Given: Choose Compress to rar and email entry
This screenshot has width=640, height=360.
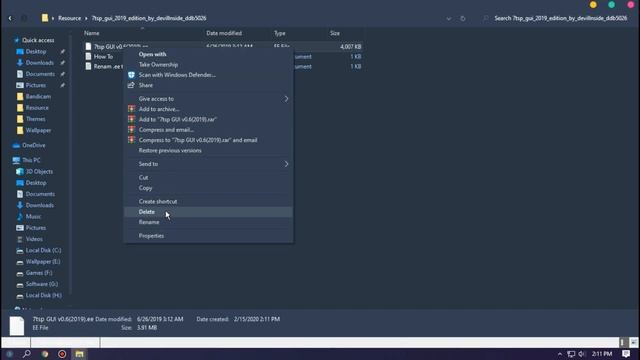Looking at the screenshot, I should [x=198, y=140].
